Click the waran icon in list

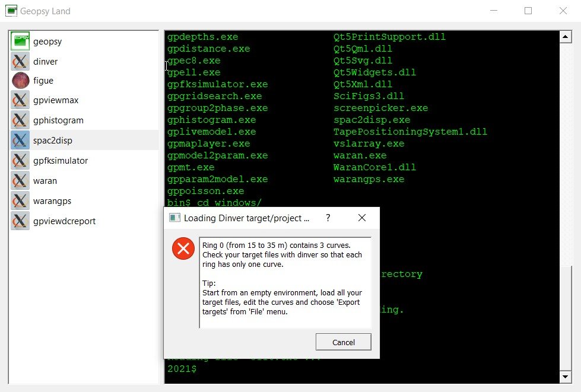[x=21, y=181]
